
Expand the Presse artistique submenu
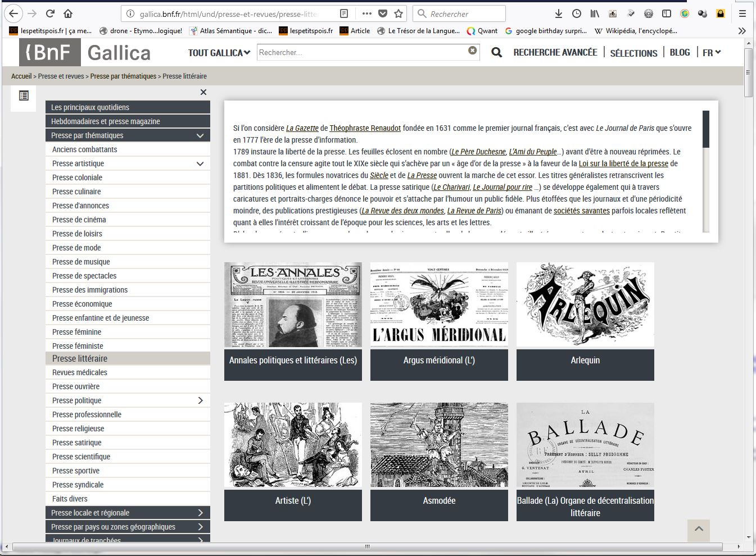click(200, 163)
